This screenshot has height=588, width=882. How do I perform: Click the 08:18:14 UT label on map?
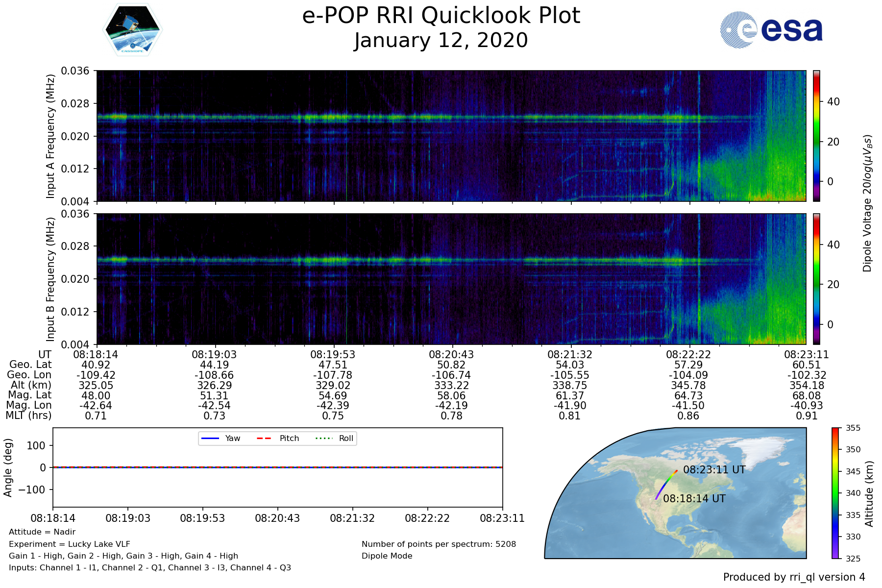694,499
